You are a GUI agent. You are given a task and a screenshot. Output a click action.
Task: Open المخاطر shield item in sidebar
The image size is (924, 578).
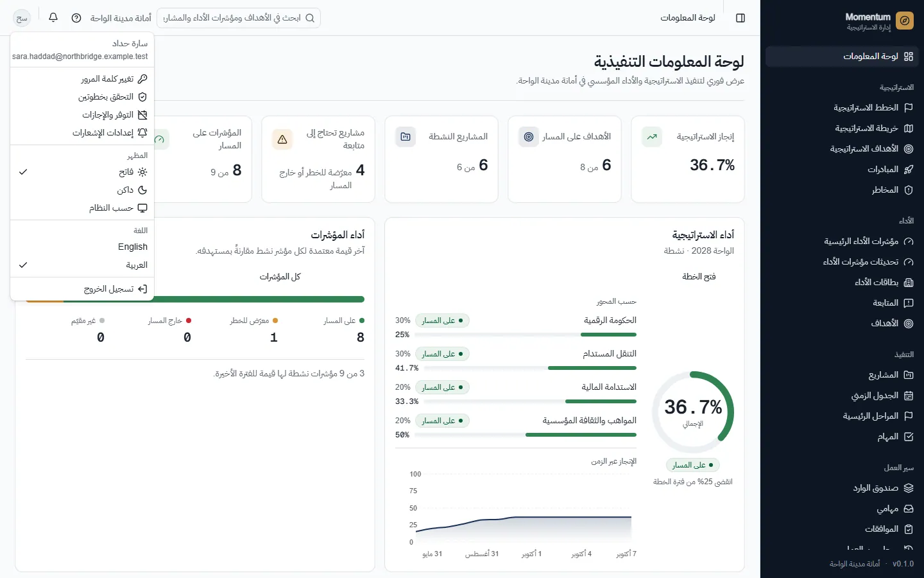point(842,190)
